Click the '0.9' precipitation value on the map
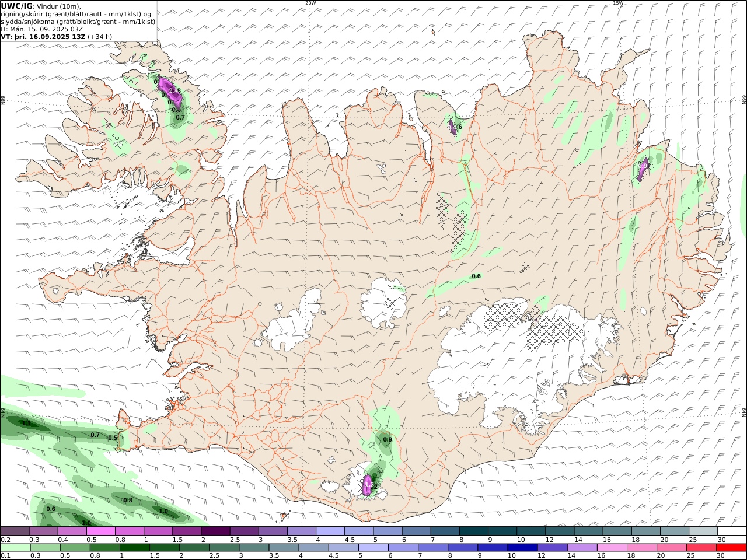Image resolution: width=747 pixels, height=560 pixels. click(387, 439)
